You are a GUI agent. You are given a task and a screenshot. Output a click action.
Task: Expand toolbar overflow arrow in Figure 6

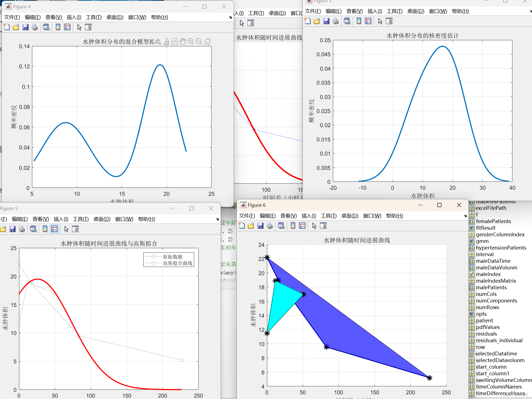point(466,216)
